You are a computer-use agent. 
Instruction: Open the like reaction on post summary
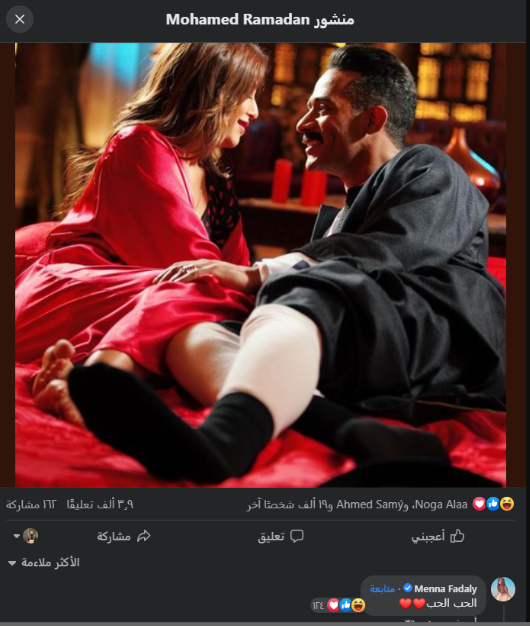[493, 504]
